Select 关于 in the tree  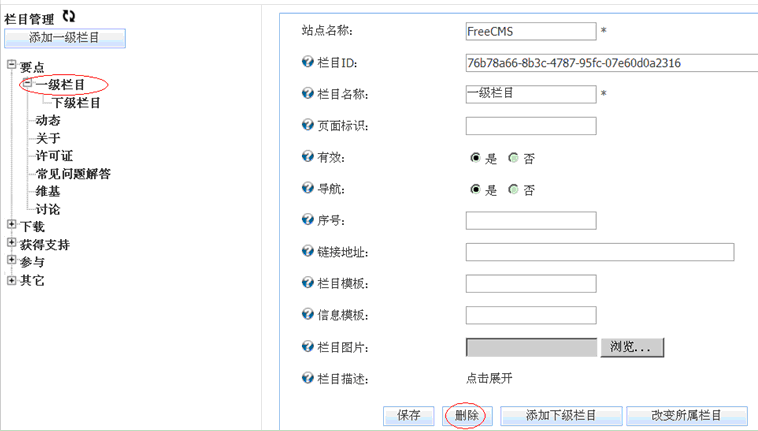(x=47, y=139)
